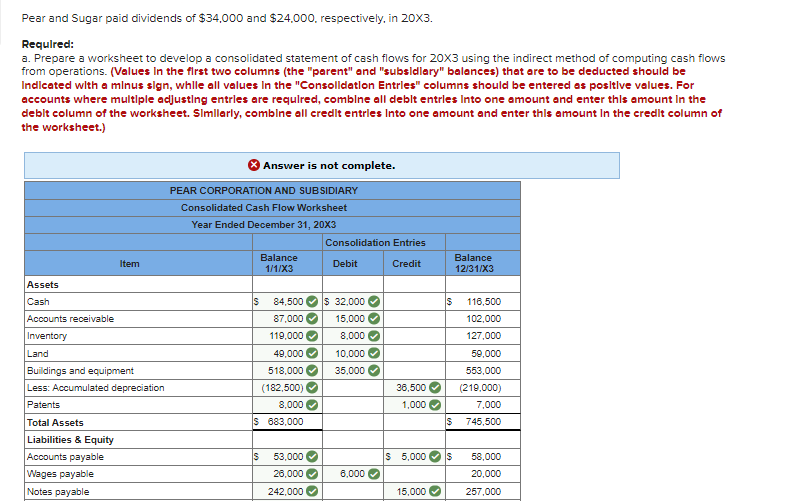Select the Accounts receivable credit cell
The width and height of the screenshot is (806, 502).
coord(414,319)
